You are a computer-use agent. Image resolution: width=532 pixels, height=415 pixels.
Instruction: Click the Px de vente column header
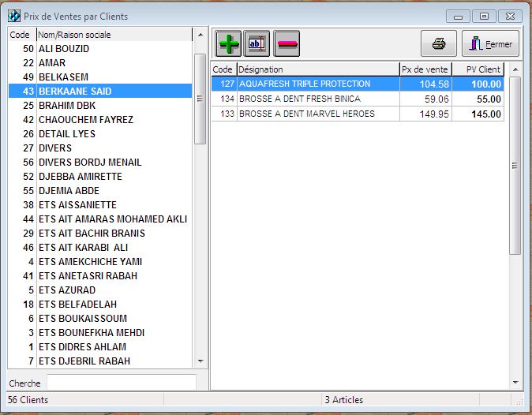[425, 69]
